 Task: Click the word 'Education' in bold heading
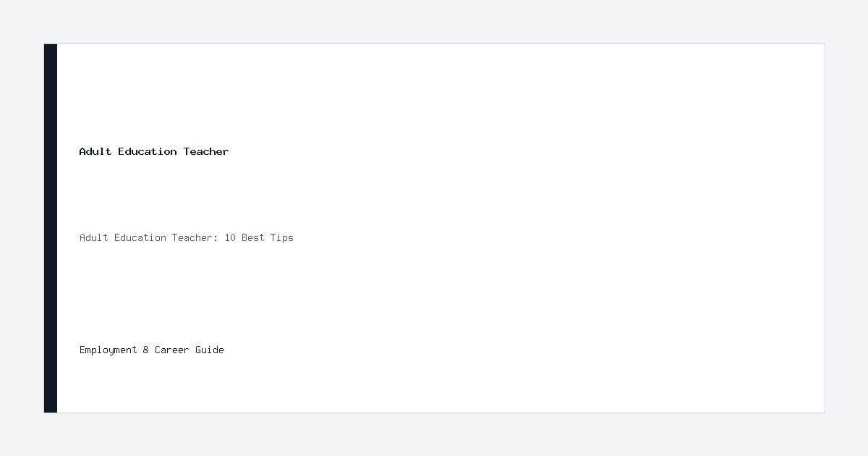coord(148,151)
